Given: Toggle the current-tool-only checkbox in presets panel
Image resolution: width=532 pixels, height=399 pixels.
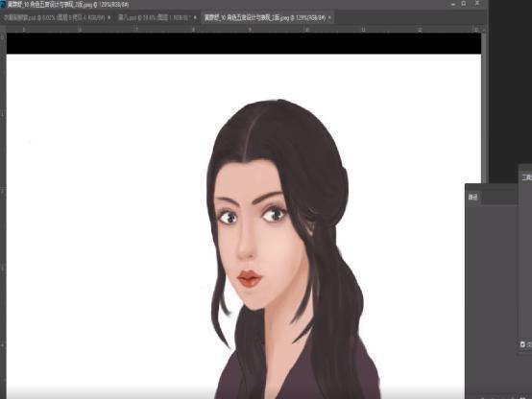Looking at the screenshot, I should tap(522, 344).
